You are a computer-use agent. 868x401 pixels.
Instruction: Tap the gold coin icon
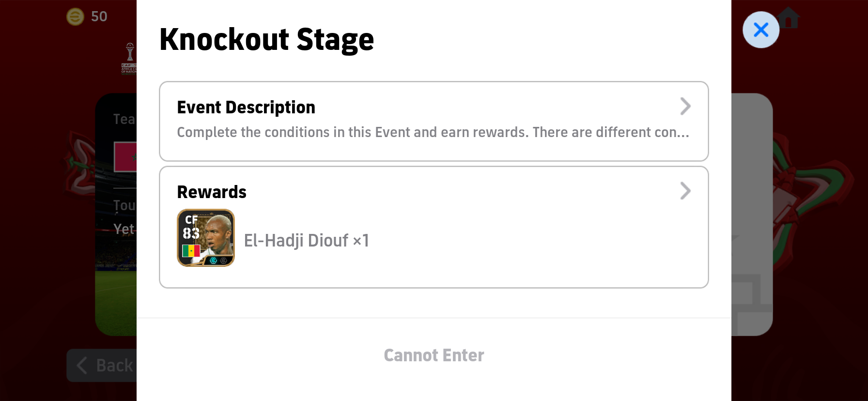pyautogui.click(x=75, y=17)
